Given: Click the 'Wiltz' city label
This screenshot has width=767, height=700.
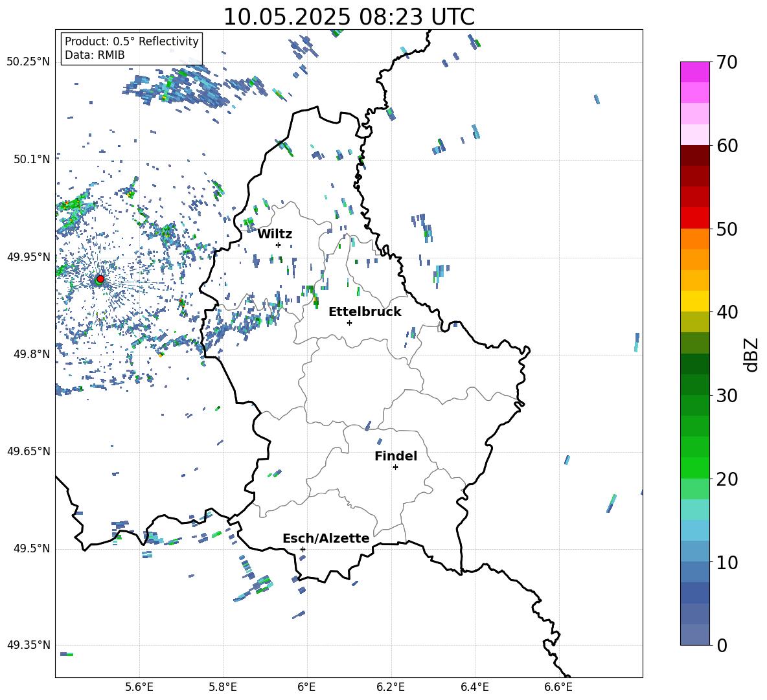Looking at the screenshot, I should point(275,234).
